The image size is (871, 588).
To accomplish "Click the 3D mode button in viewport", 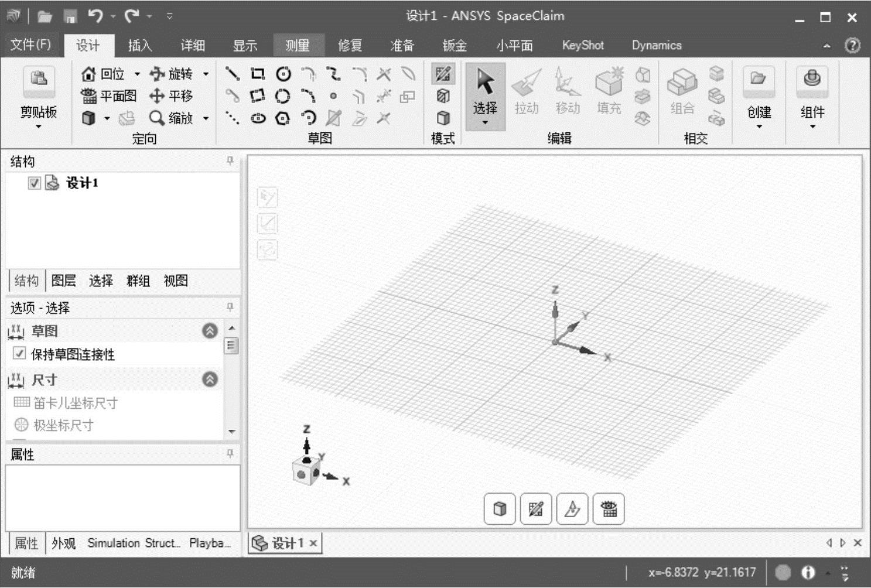I will click(500, 508).
